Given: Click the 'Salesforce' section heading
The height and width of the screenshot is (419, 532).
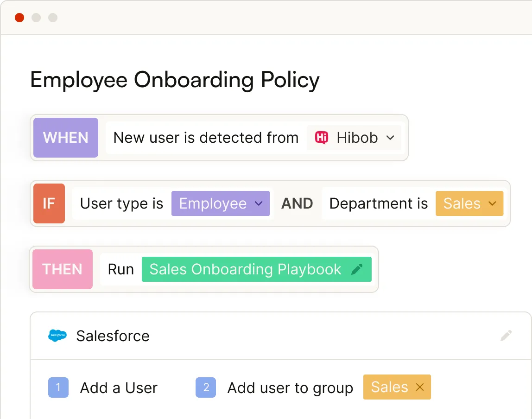Looking at the screenshot, I should [113, 336].
